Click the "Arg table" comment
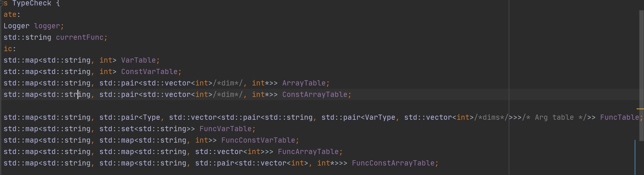The height and width of the screenshot is (175, 644). tap(554, 118)
